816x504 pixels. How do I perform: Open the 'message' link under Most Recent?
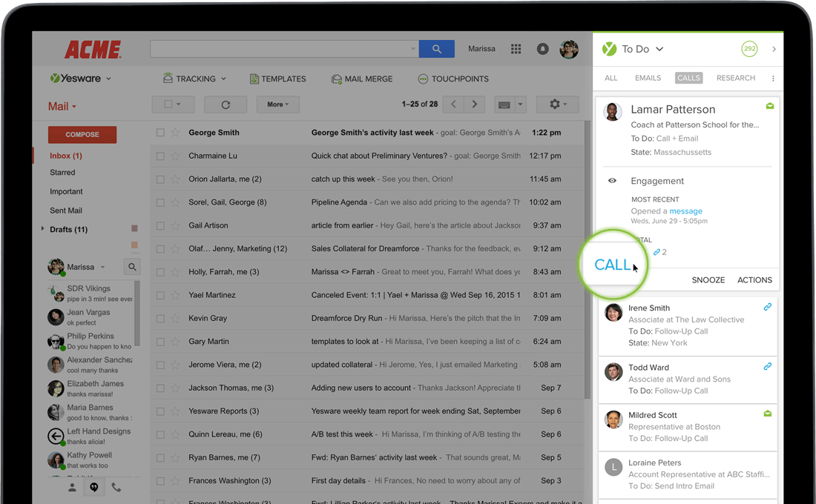click(685, 211)
